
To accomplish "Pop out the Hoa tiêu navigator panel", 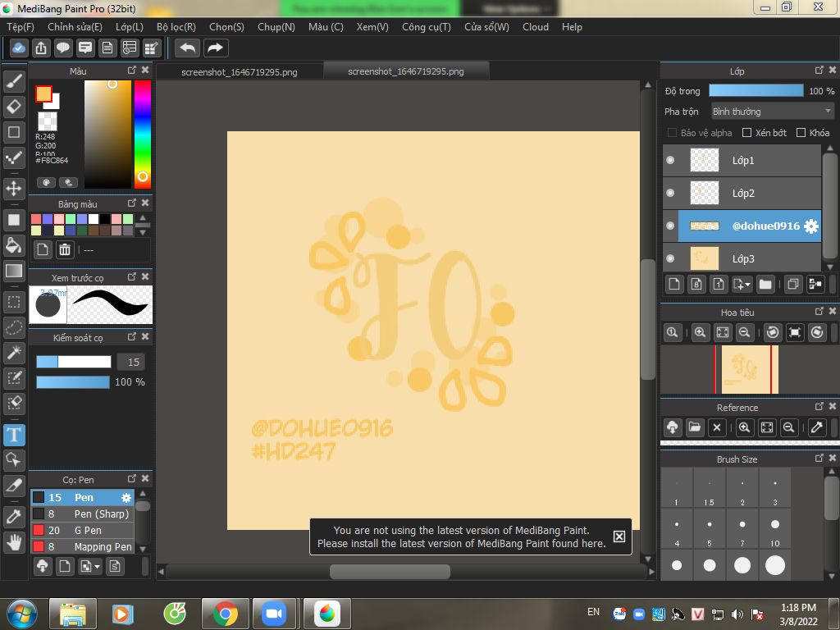I will tap(819, 311).
